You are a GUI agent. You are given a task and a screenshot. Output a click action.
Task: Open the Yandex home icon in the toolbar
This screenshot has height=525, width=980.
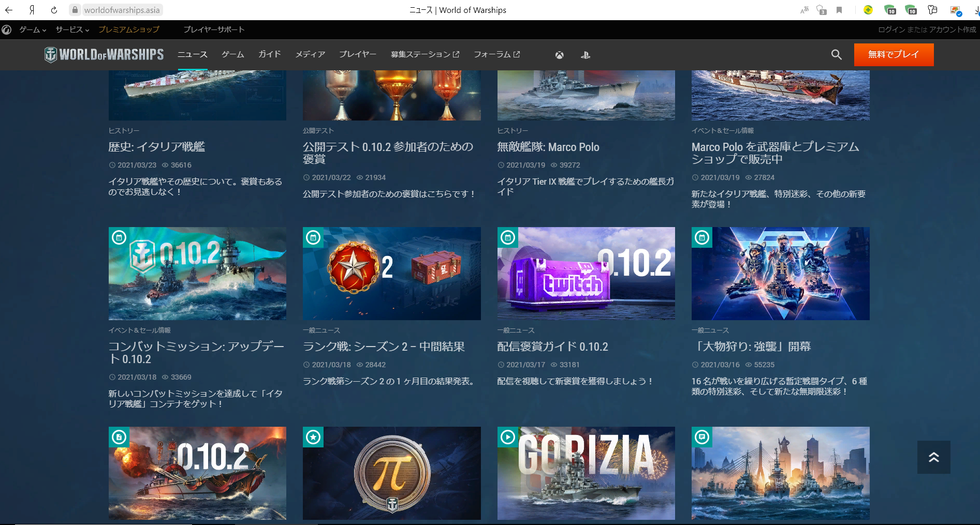tap(32, 10)
